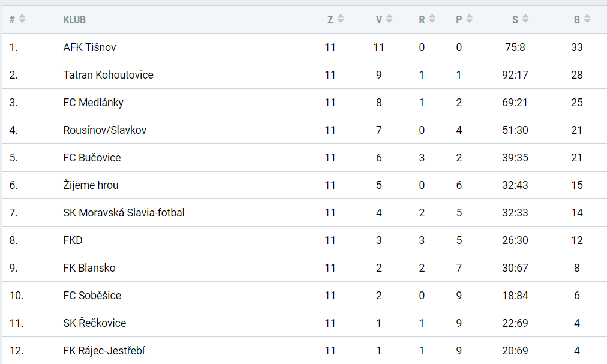Select FC Soběšice club name
Image resolution: width=607 pixels, height=364 pixels.
[x=92, y=296]
